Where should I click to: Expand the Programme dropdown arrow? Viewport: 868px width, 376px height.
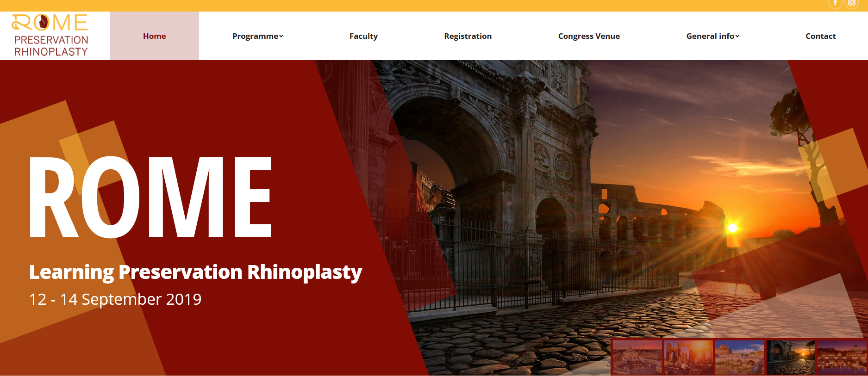pyautogui.click(x=281, y=36)
